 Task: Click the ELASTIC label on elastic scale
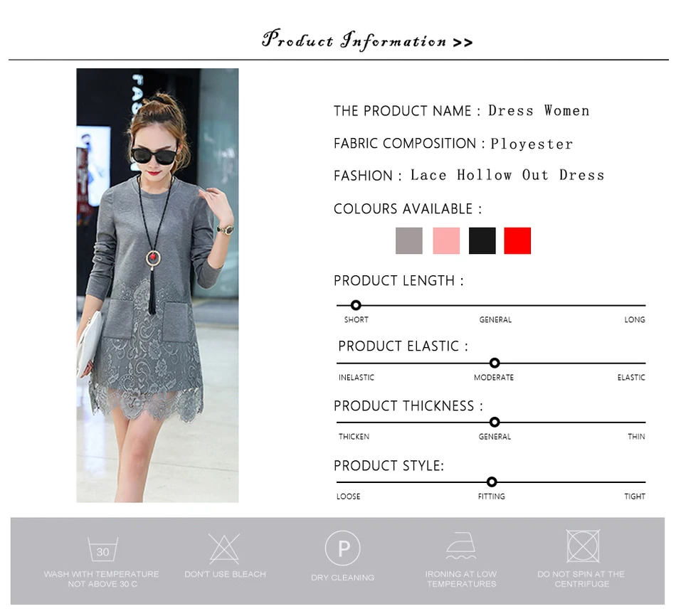point(631,378)
